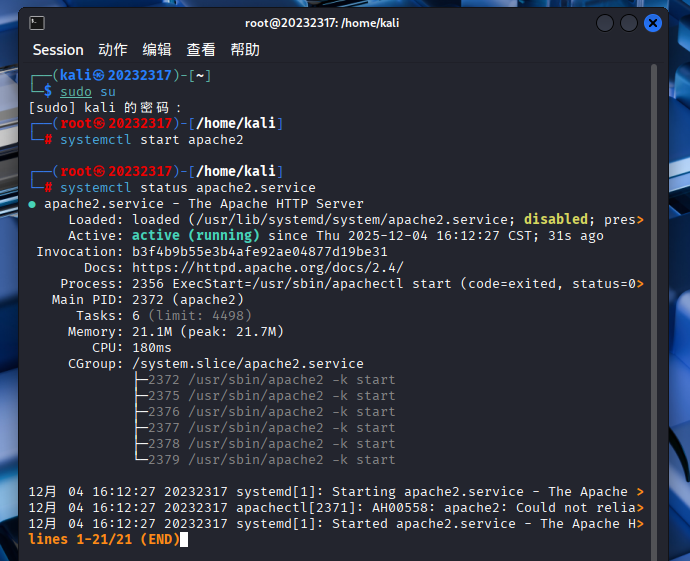
Task: Click the window title 'root@20232317: /home/kali'
Action: [322, 23]
